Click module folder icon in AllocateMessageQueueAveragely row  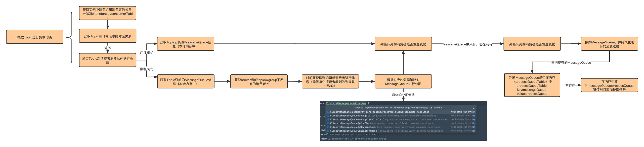(474, 116)
